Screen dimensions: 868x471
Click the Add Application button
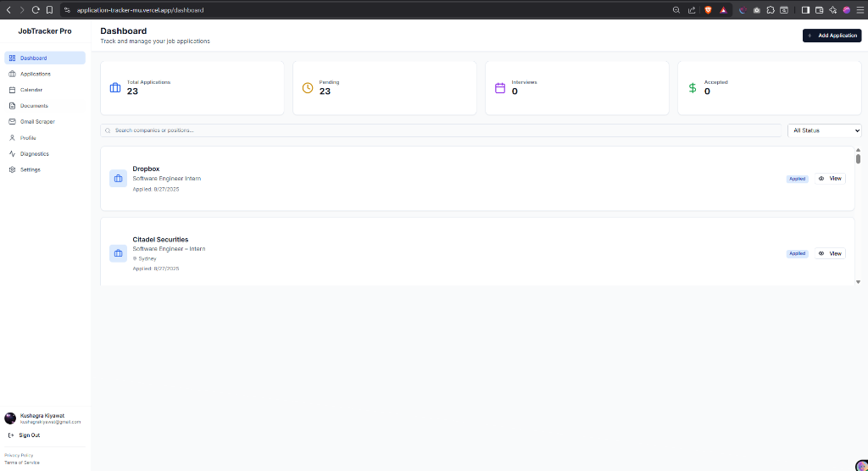coord(832,36)
